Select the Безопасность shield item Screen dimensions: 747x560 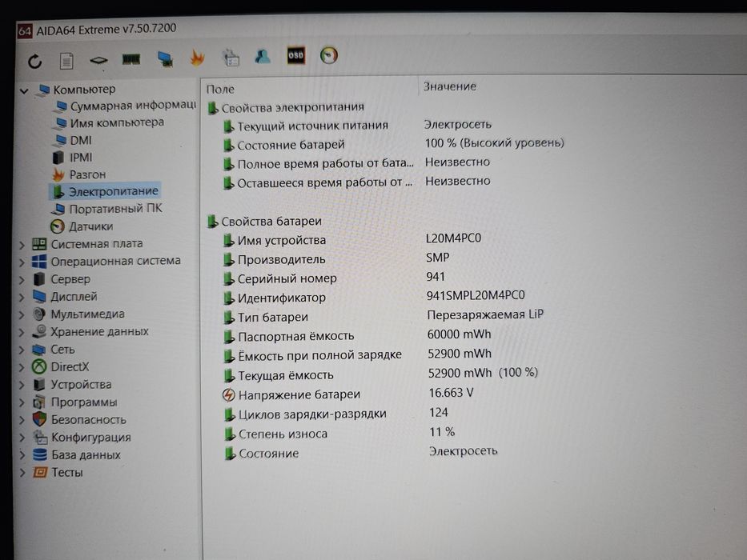click(79, 419)
